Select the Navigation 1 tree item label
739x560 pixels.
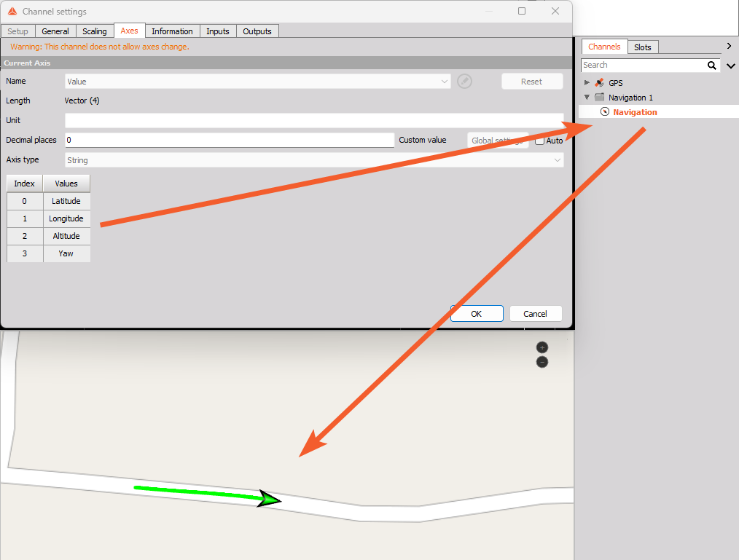630,98
